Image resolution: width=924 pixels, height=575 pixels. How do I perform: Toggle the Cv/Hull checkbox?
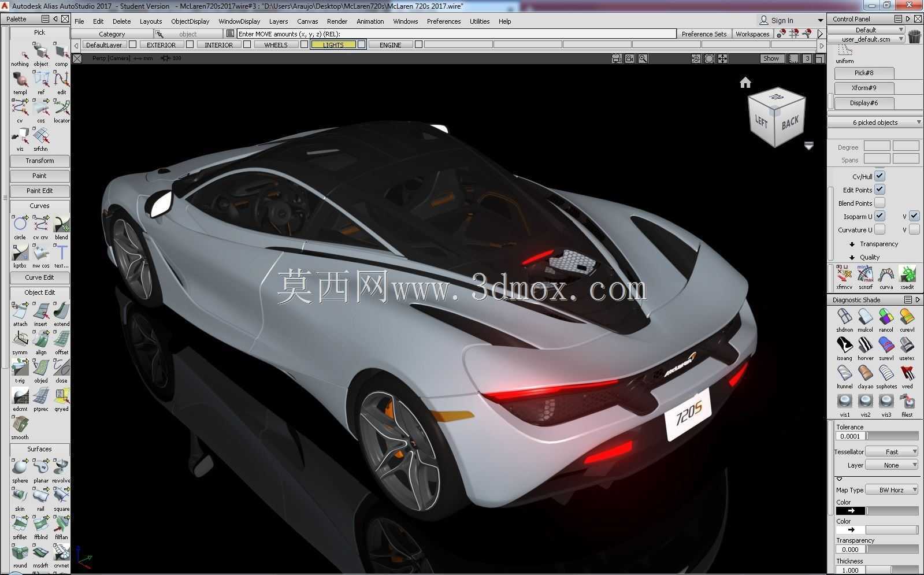pos(880,176)
